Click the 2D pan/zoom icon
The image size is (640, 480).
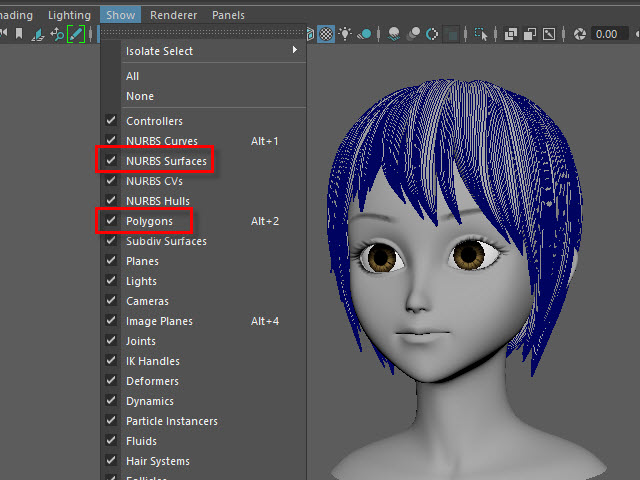[x=57, y=34]
